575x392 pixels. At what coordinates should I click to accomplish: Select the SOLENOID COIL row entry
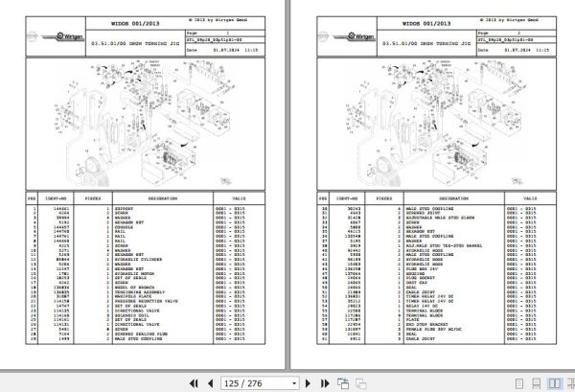(x=130, y=315)
